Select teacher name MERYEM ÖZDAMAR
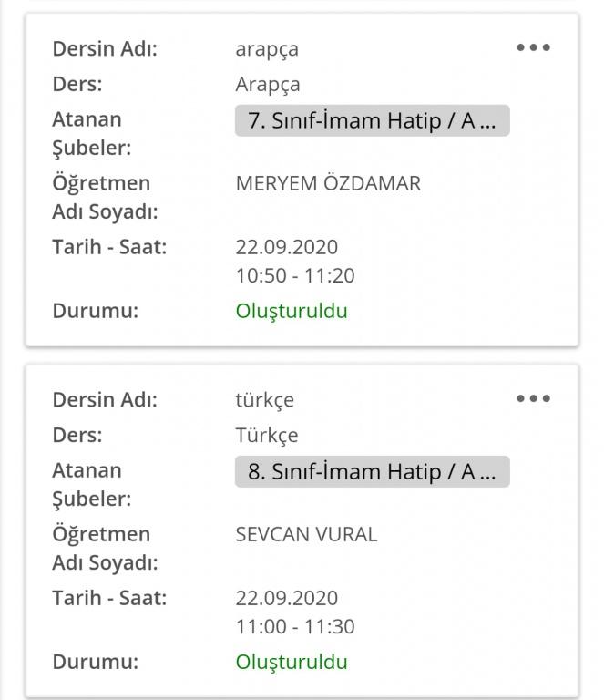This screenshot has width=604, height=700. (x=328, y=183)
